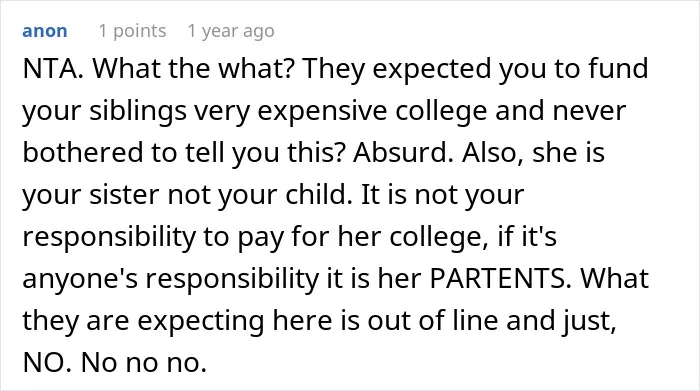
Task: Open the '1 year ago' timestamp permalink
Action: click(231, 31)
